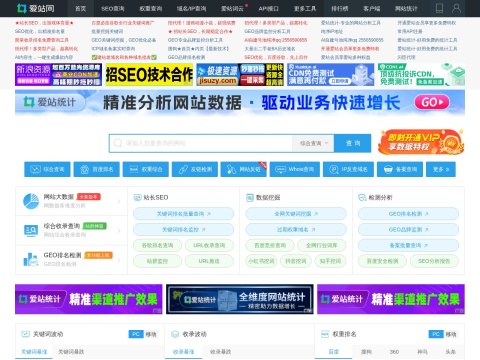
Task: Click the 数据挖掘 section icon
Action: (x=250, y=197)
